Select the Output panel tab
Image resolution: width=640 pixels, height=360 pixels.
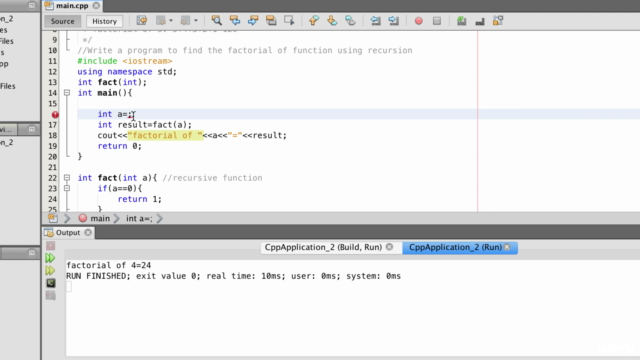coord(68,233)
